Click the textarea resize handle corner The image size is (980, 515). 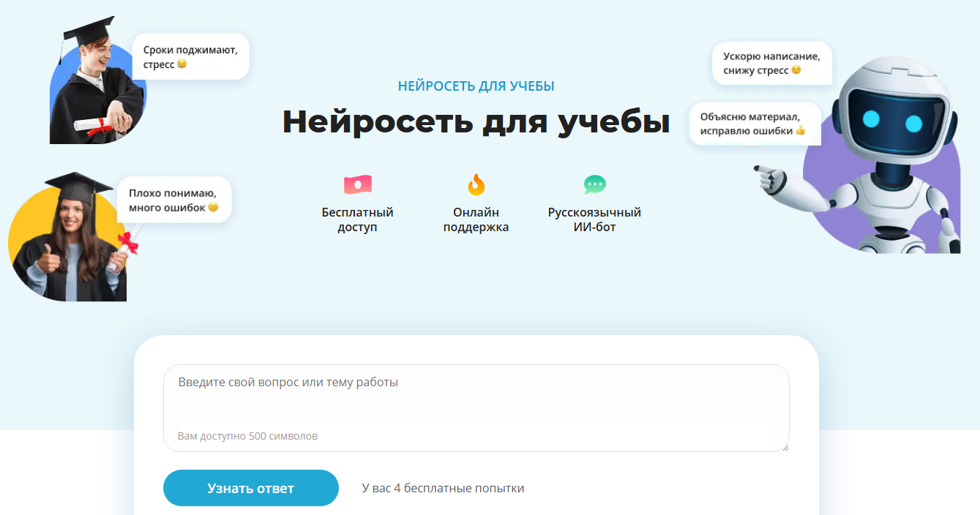(785, 448)
